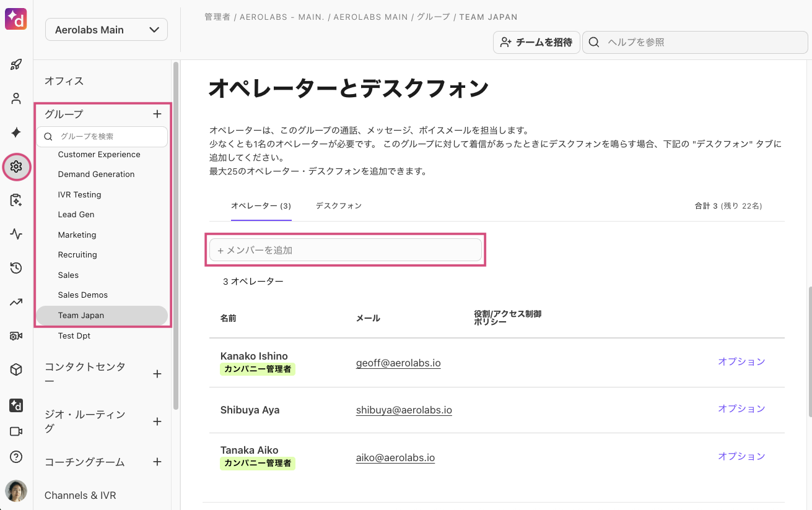812x510 pixels.
Task: Click the rocket icon in left sidebar
Action: tap(16, 65)
